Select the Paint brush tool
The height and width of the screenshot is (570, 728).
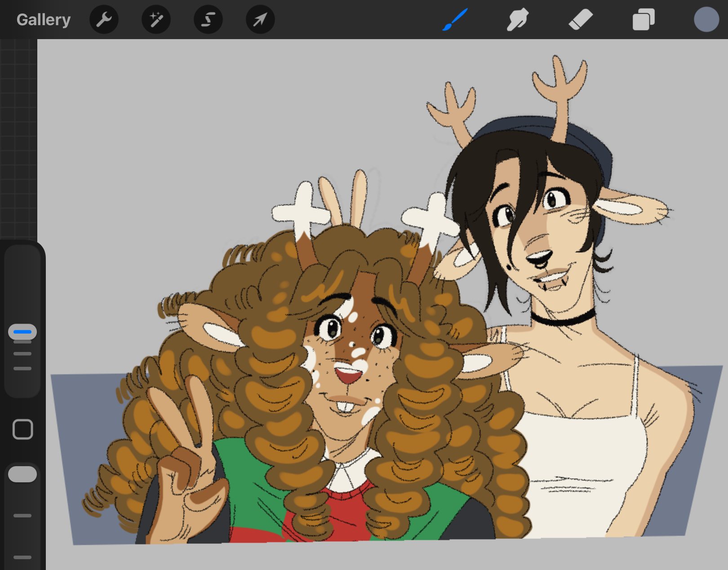[x=455, y=20]
